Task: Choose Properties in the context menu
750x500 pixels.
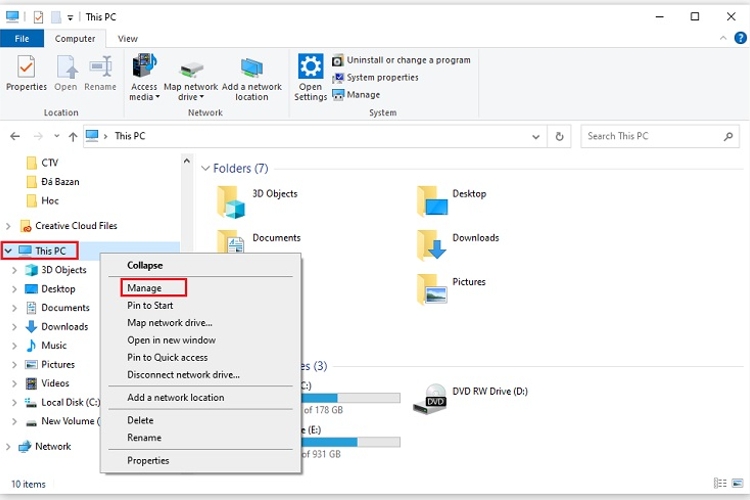Action: point(148,461)
